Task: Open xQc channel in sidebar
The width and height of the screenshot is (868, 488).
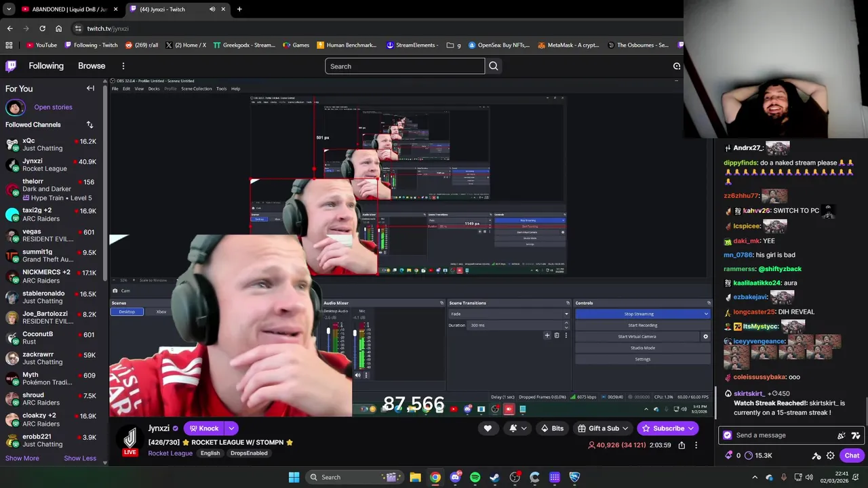Action: tap(52, 144)
